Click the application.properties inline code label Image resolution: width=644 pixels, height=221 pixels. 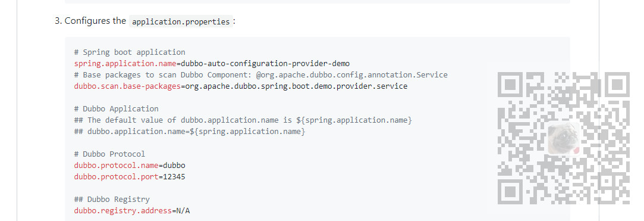coord(181,21)
